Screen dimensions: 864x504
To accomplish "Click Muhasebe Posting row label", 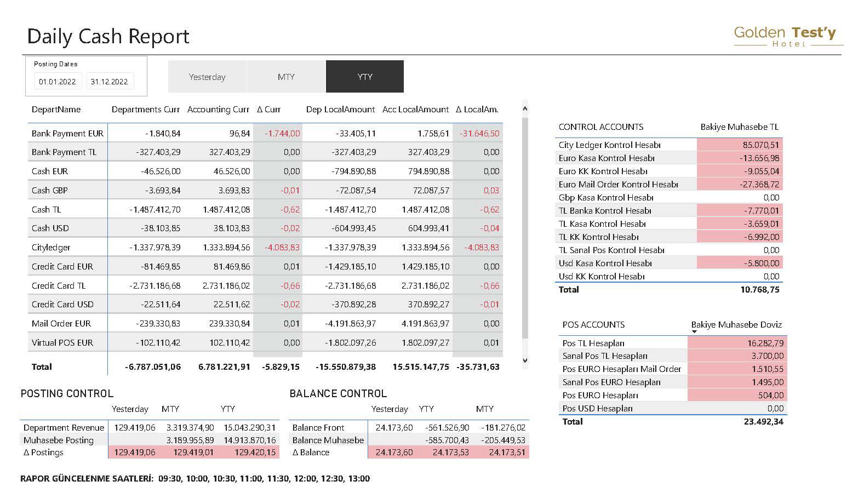I will click(x=59, y=440).
